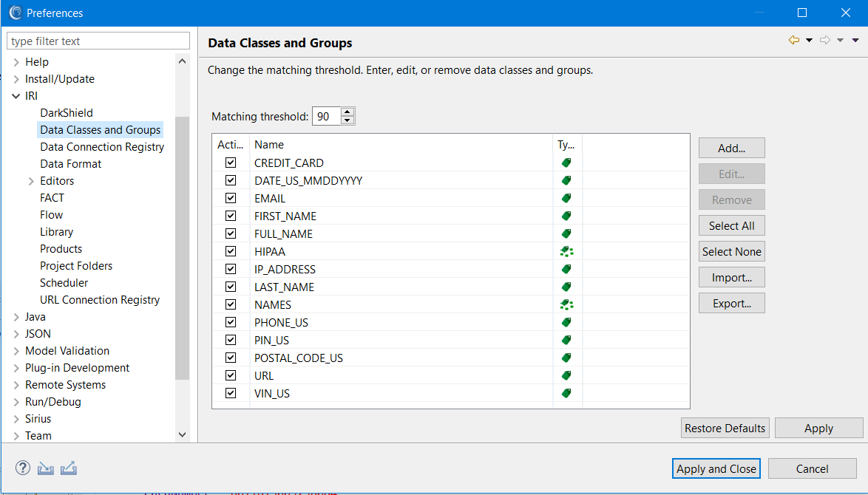Click the tag icon in the DATE_US_MMDDYYYY row
Viewport: 868px width, 495px height.
coord(566,180)
